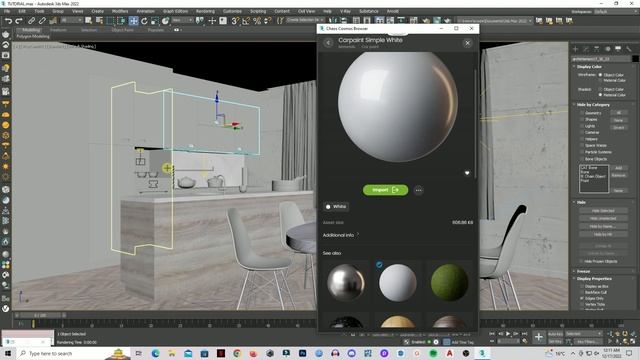
Task: Click the Invert button in Hide by Category
Action: tap(619, 127)
